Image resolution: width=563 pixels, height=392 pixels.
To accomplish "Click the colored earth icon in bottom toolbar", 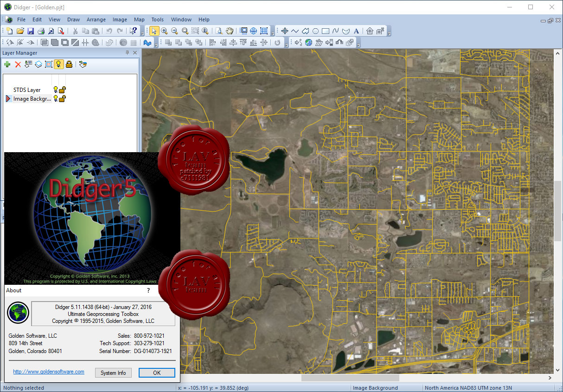I will pos(308,42).
